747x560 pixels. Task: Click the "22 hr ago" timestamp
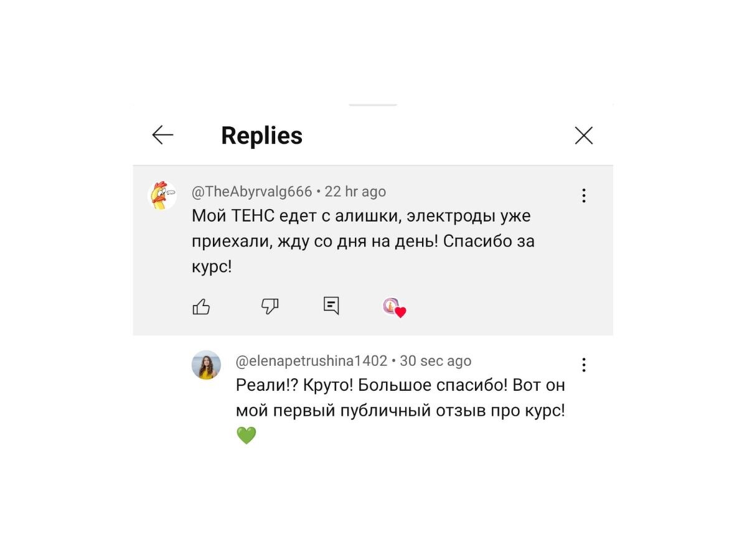[x=355, y=192]
